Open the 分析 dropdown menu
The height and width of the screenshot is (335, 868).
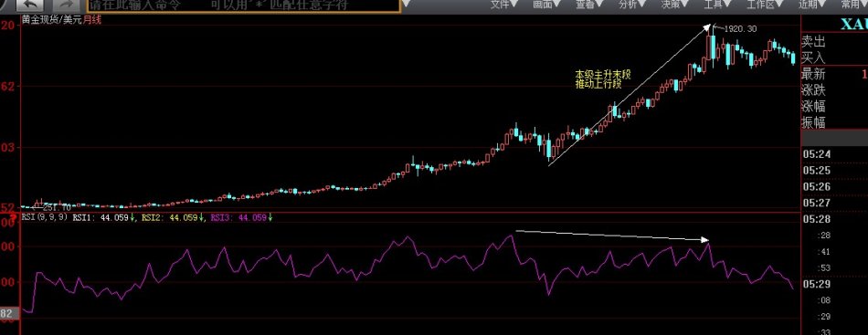631,5
